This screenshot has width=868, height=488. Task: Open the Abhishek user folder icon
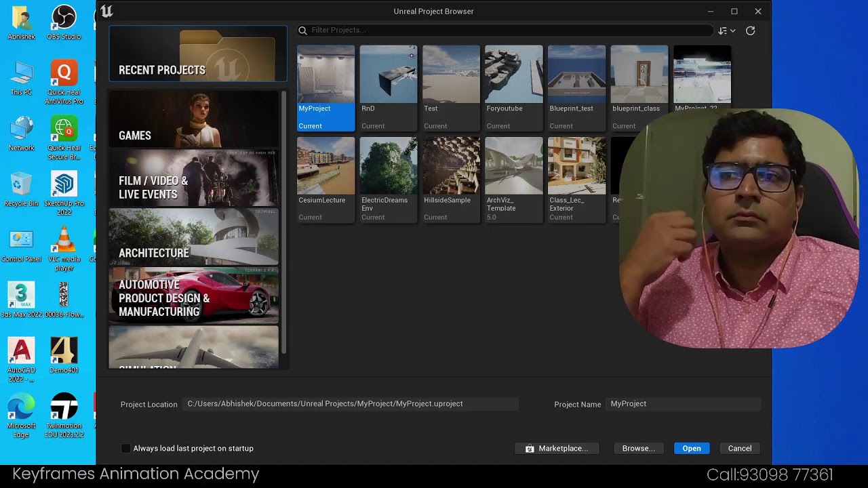point(21,22)
